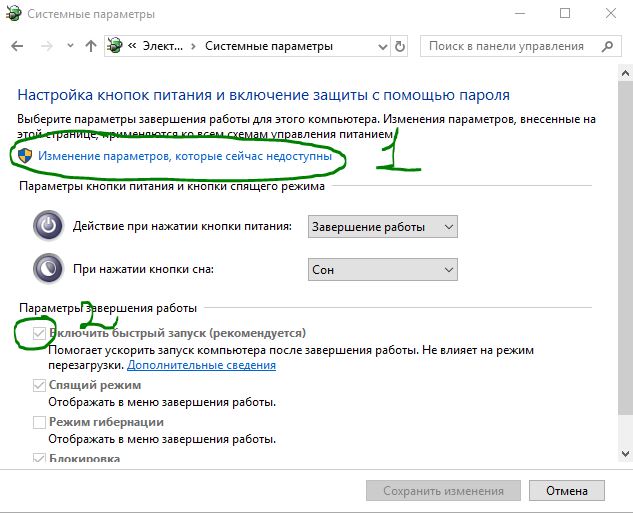This screenshot has width=633, height=513.
Task: Click the sleep button moon icon
Action: click(x=48, y=268)
